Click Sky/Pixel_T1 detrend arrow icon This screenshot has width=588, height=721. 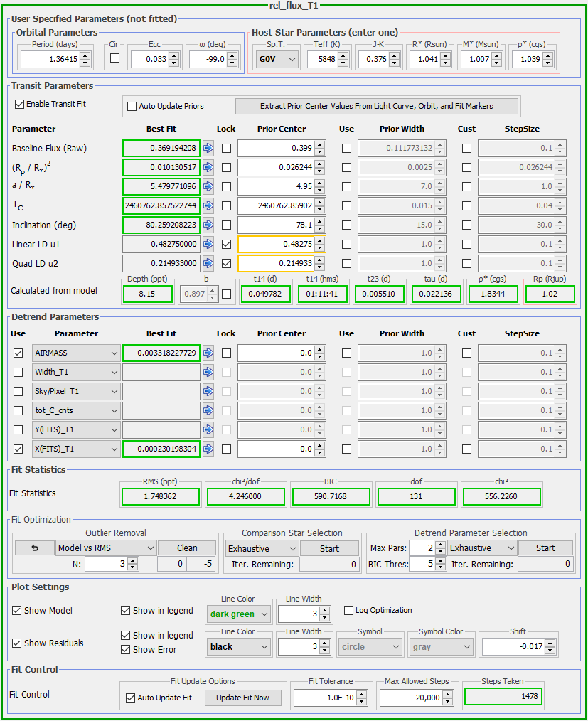coord(208,391)
